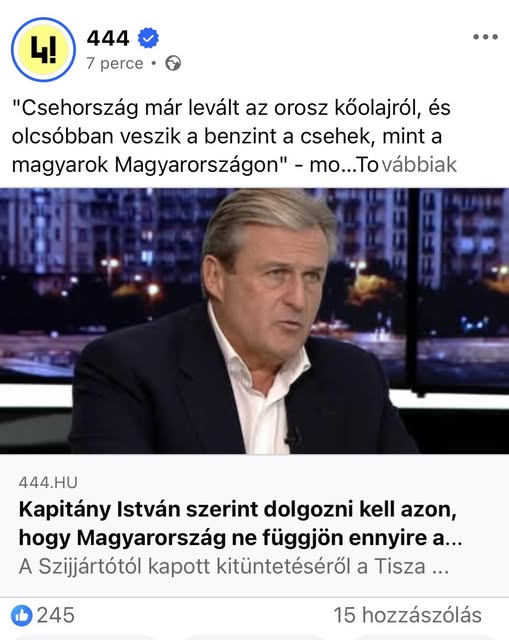The image size is (509, 640).
Task: Click the post caption about Csehország
Action: click(x=234, y=136)
